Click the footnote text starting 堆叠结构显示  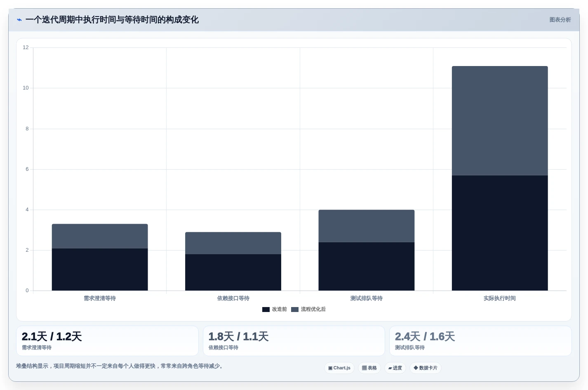[x=120, y=366]
